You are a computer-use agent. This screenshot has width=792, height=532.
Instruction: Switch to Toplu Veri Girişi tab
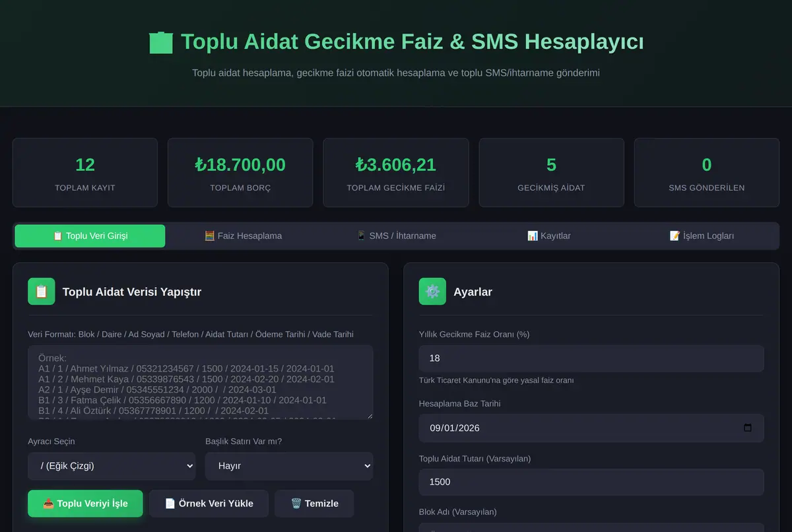coord(90,236)
